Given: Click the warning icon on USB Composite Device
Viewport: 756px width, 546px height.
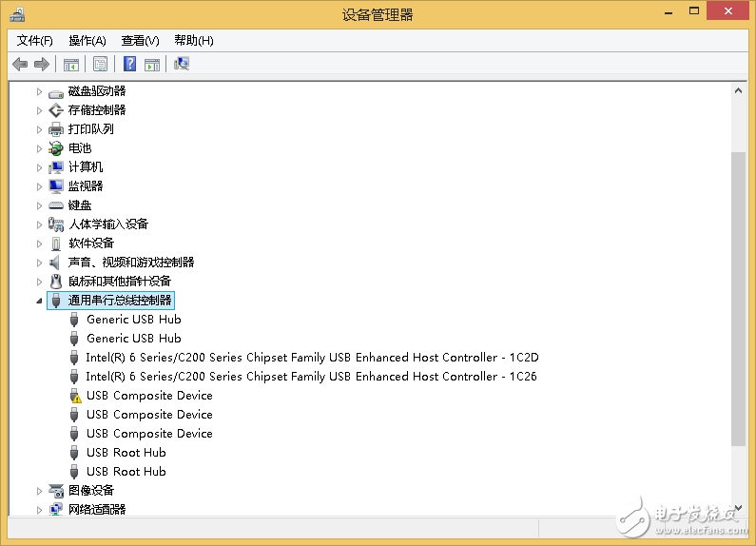Looking at the screenshot, I should tap(75, 396).
